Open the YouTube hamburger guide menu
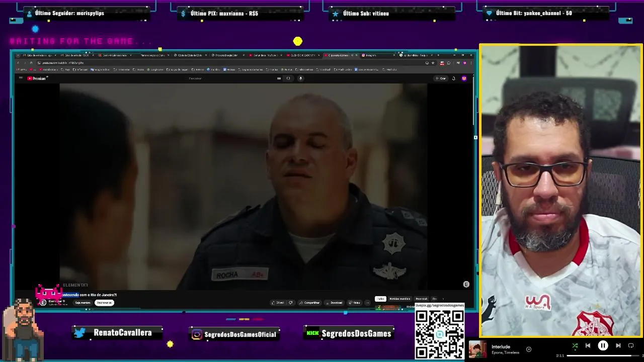Image resolution: width=644 pixels, height=362 pixels. 21,78
